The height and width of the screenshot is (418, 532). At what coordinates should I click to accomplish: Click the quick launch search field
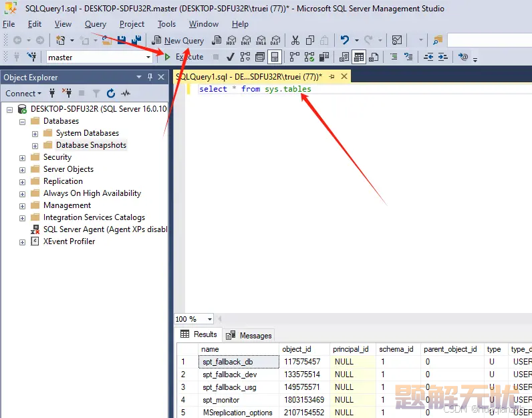coord(490,40)
